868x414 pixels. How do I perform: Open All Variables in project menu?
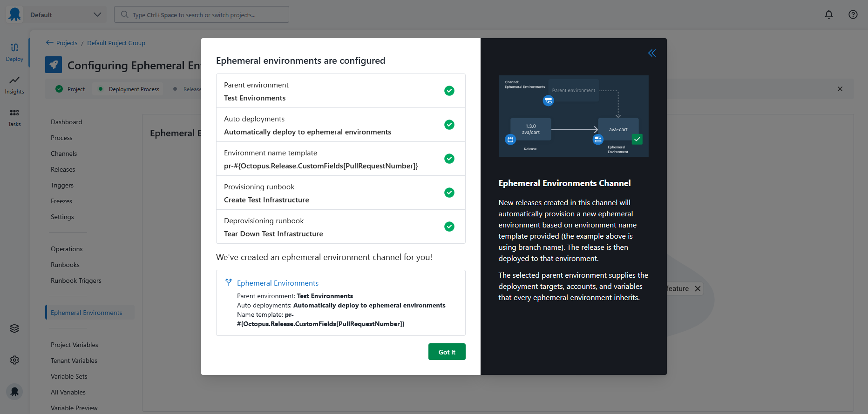coord(68,392)
